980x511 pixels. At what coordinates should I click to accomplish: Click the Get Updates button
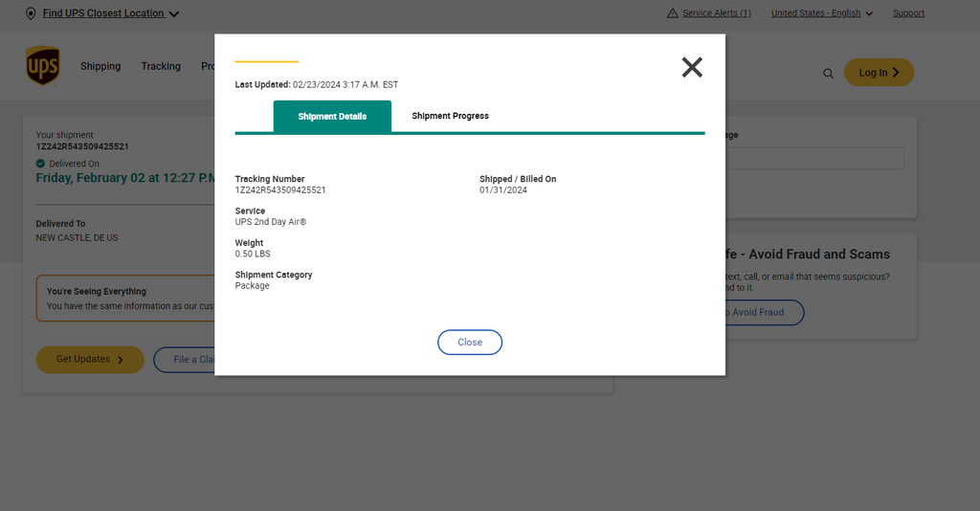tap(90, 360)
